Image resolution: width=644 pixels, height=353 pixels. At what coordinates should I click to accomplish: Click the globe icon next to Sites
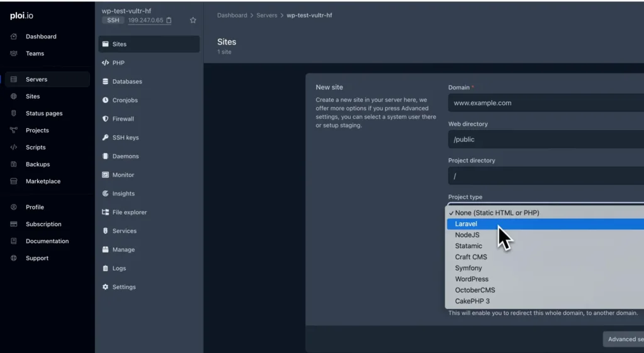[14, 96]
